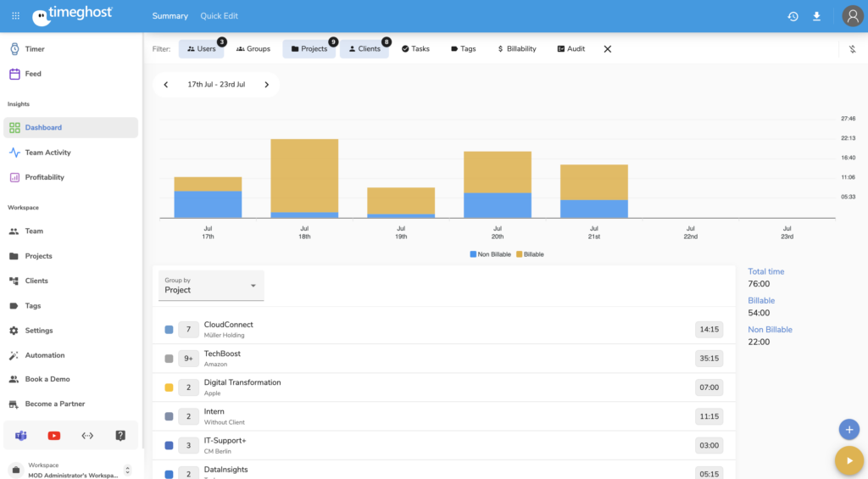The height and width of the screenshot is (479, 868).
Task: Click the blue add entry plus button
Action: (849, 430)
